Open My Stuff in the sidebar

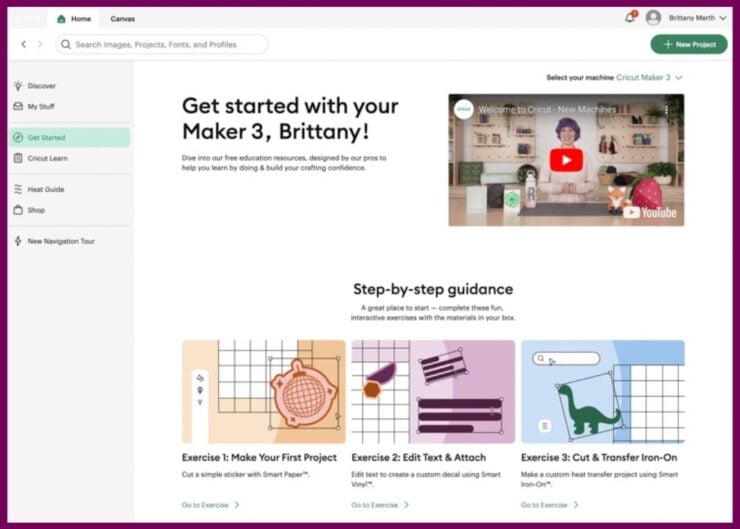click(x=69, y=107)
